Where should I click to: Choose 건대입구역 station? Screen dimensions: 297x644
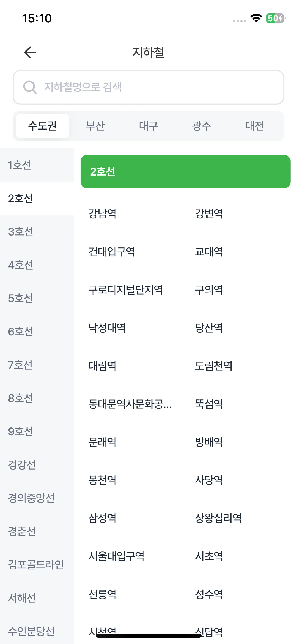[112, 252]
